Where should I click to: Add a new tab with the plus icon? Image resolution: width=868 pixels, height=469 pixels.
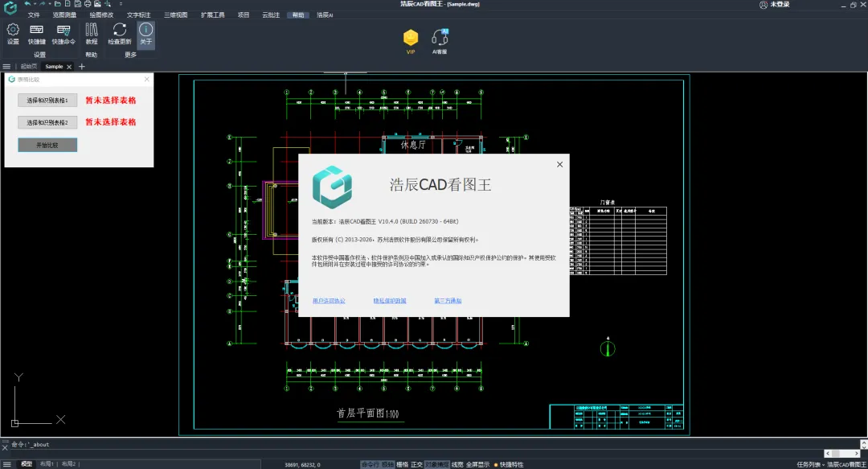click(82, 67)
